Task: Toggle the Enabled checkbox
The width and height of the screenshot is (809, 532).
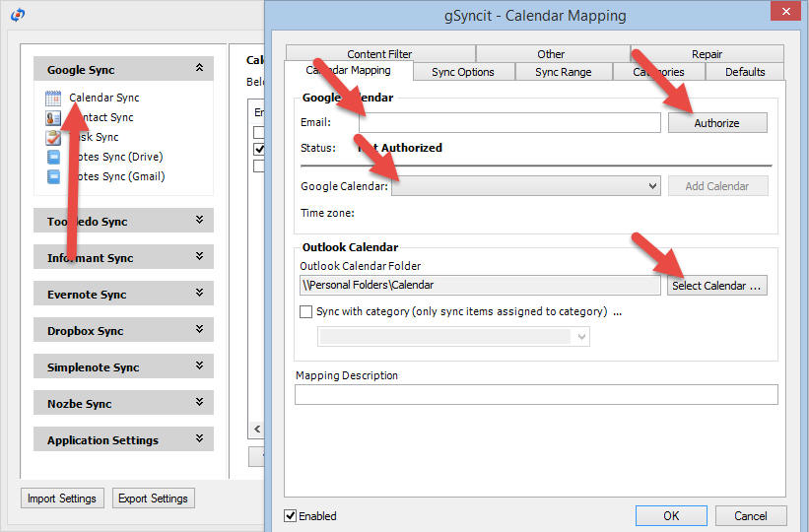Action: coord(291,515)
